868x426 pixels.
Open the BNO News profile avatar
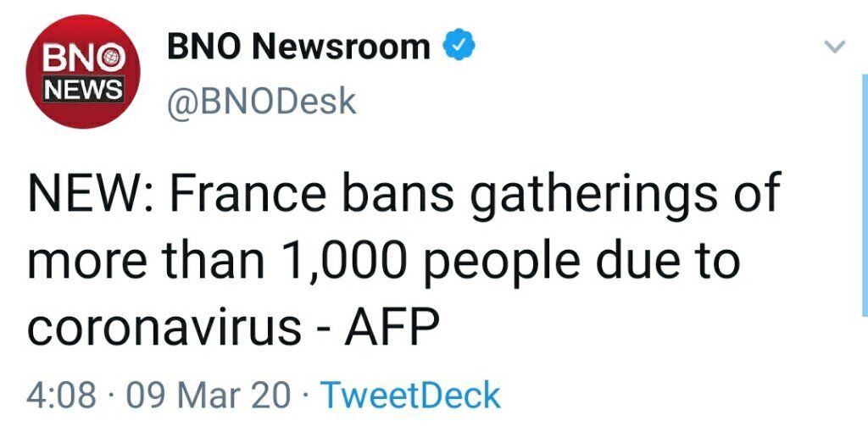[x=83, y=71]
